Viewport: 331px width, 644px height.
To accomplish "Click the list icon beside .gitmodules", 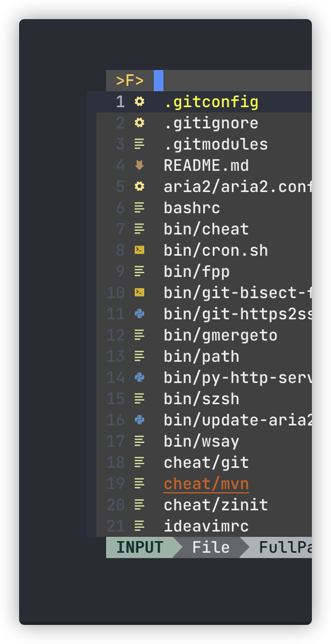I will point(139,144).
